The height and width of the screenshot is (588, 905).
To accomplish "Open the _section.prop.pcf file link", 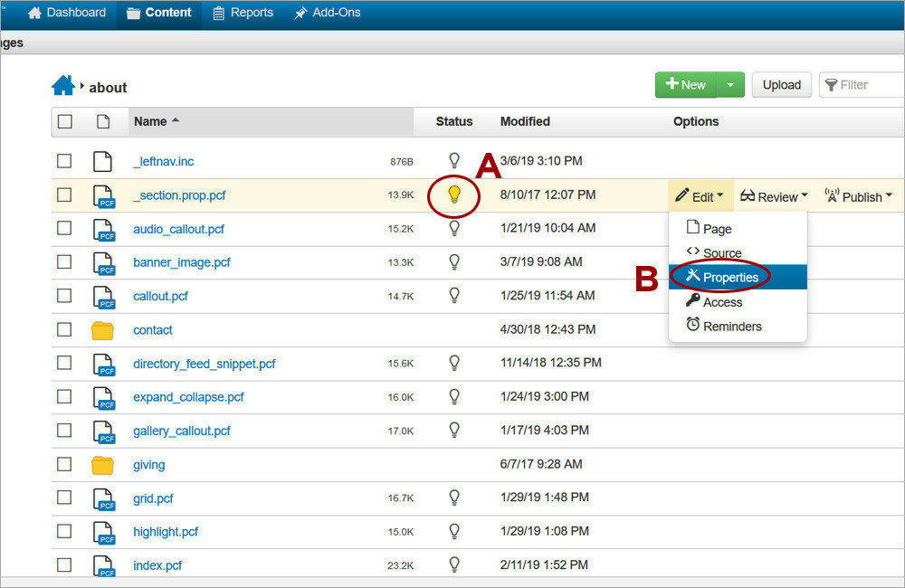I will click(179, 195).
